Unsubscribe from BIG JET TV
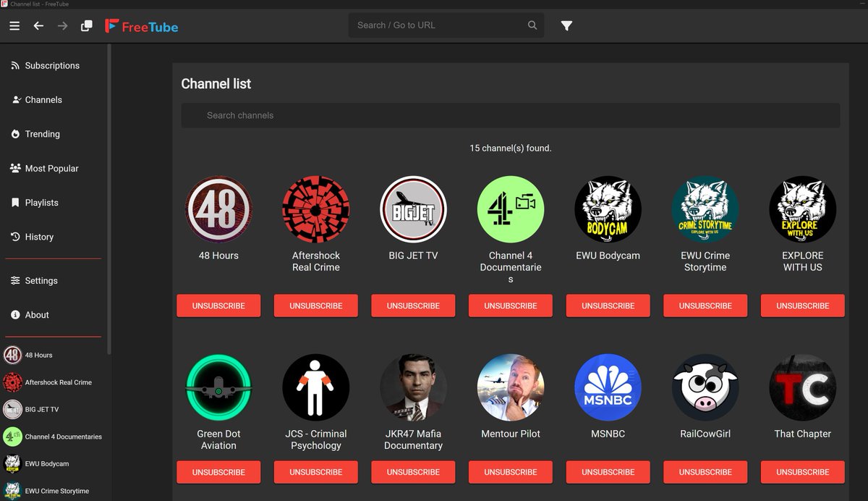 (x=413, y=306)
